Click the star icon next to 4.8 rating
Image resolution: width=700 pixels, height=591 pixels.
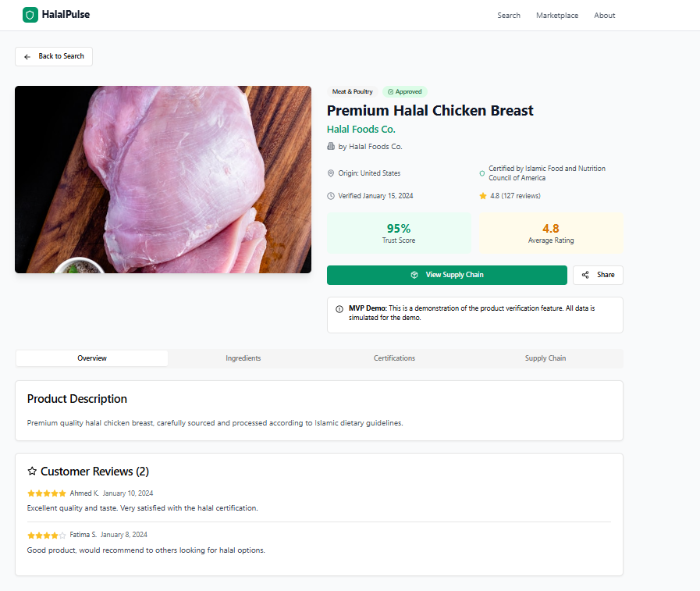tap(482, 195)
